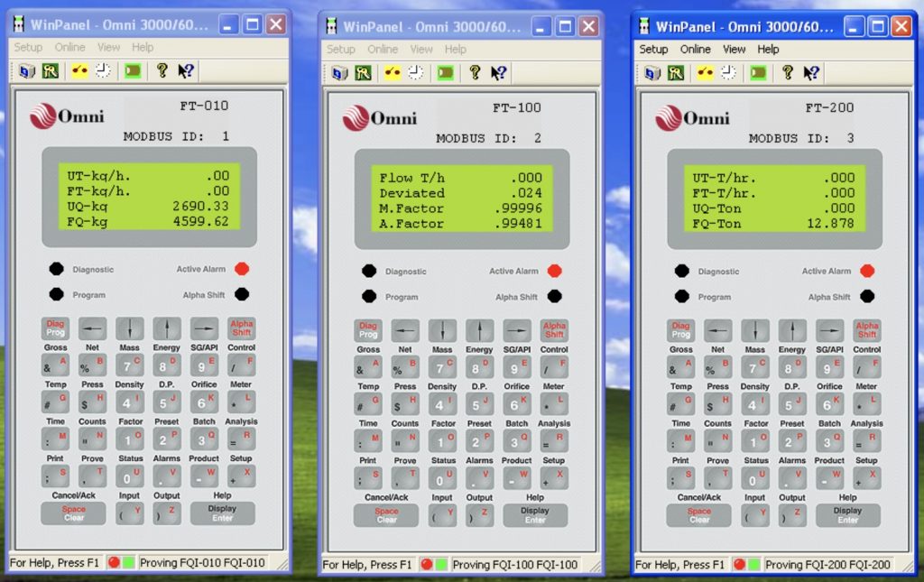
Task: Click the blue box toolbar icon in FT-200 window
Action: pyautogui.click(x=652, y=73)
